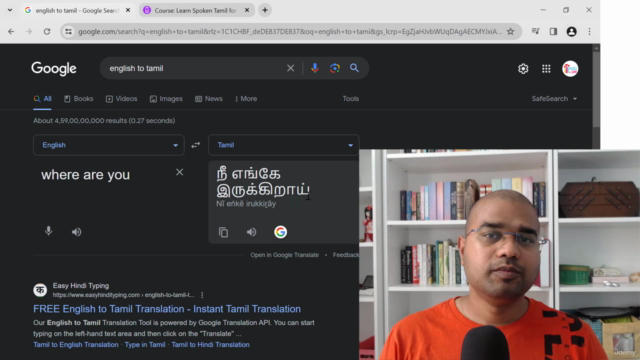Toggle Chrome side panel
640x360 pixels.
click(x=553, y=31)
